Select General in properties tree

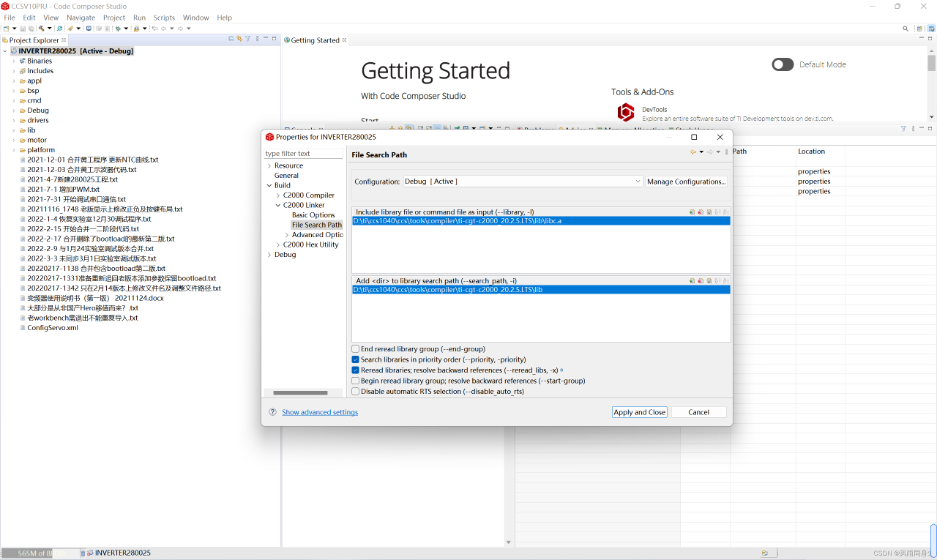pos(286,176)
